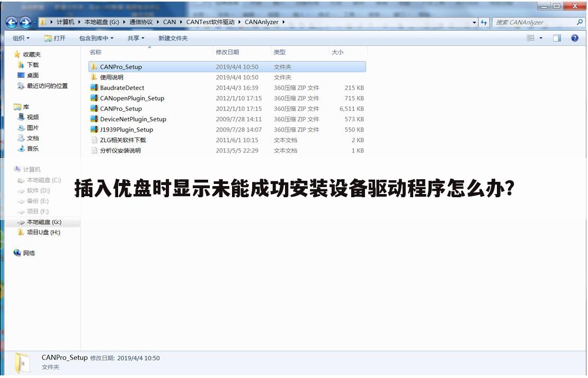Expand the arrow after CAN in the breadcrumb
The image size is (588, 378).
(x=181, y=22)
